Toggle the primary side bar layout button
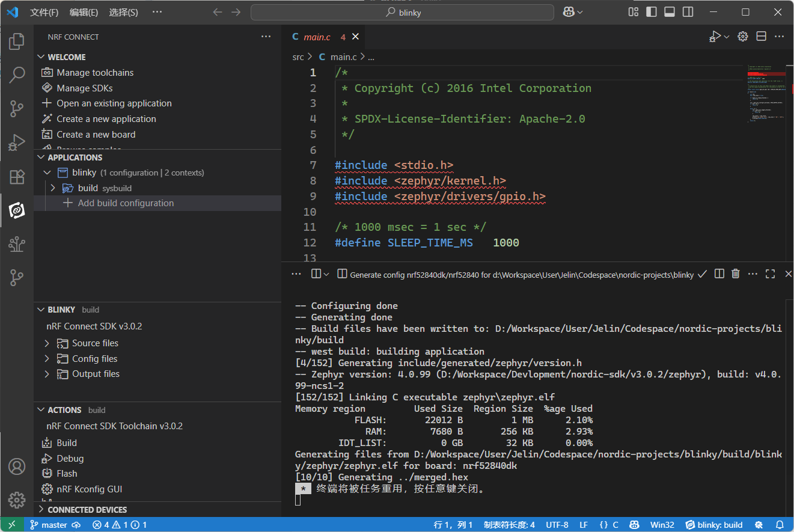Screen dimensions: 794x532 651,12
